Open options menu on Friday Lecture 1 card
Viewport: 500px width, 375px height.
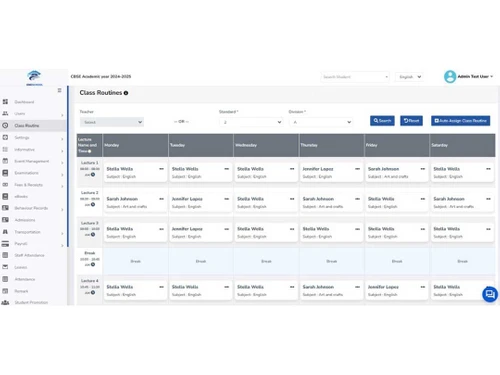coord(423,169)
